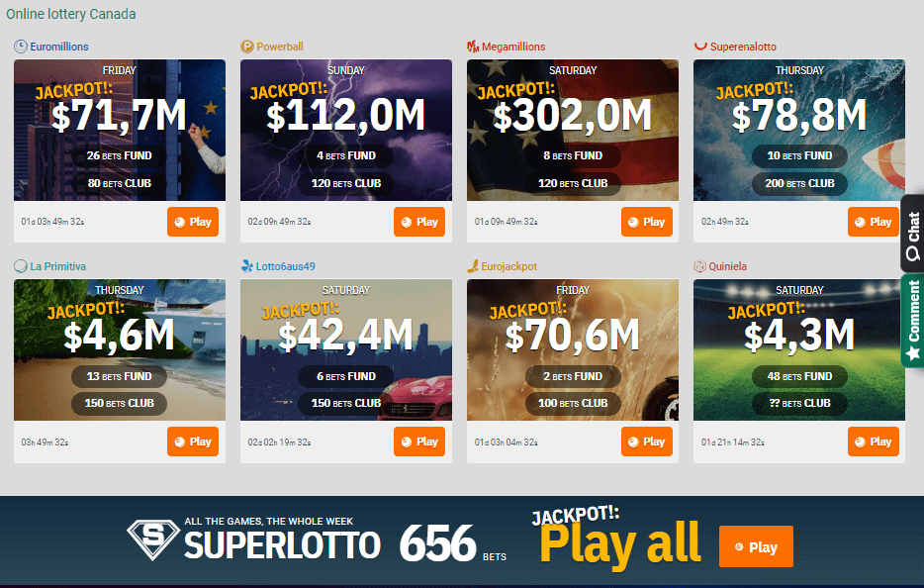Open the Powerball lottery link

tap(280, 47)
